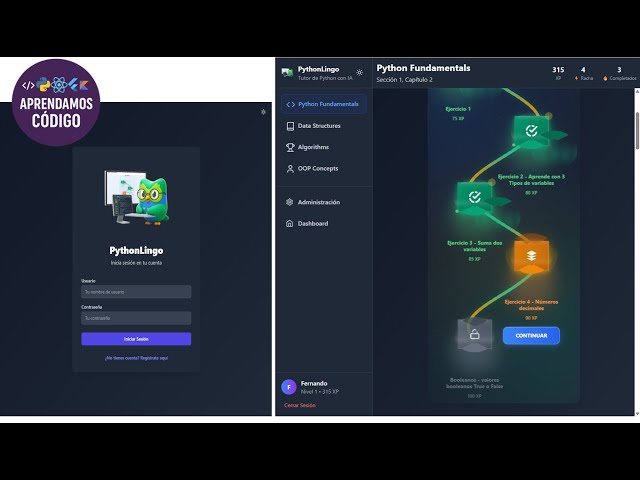Image resolution: width=640 pixels, height=480 pixels.
Task: Click the owl mascot image on login
Action: click(136, 197)
